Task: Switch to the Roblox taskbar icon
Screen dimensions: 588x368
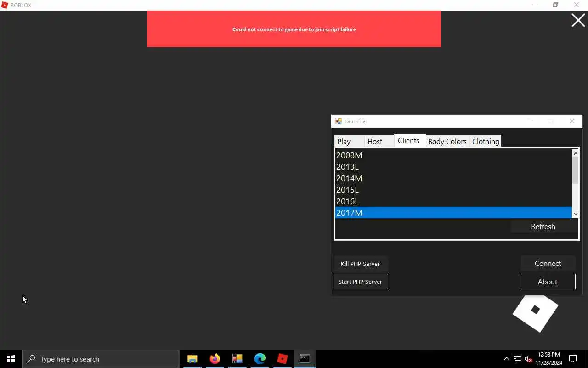Action: [282, 359]
